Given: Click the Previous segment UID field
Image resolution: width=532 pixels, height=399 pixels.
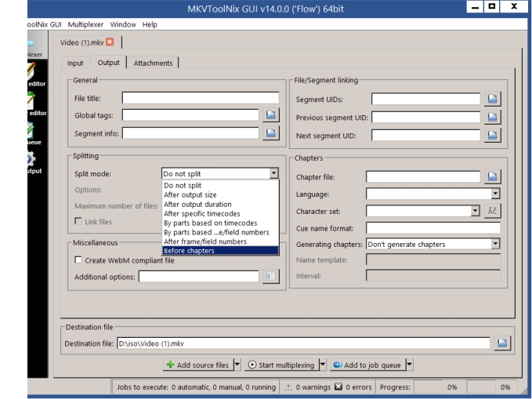Looking at the screenshot, I should (x=425, y=117).
